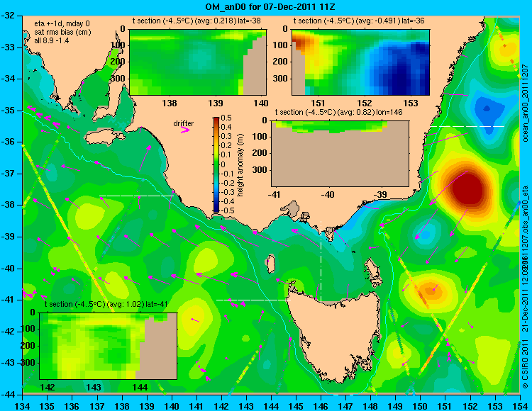
Task: Click the dark red warm eddy near 152E
Action: point(467,190)
